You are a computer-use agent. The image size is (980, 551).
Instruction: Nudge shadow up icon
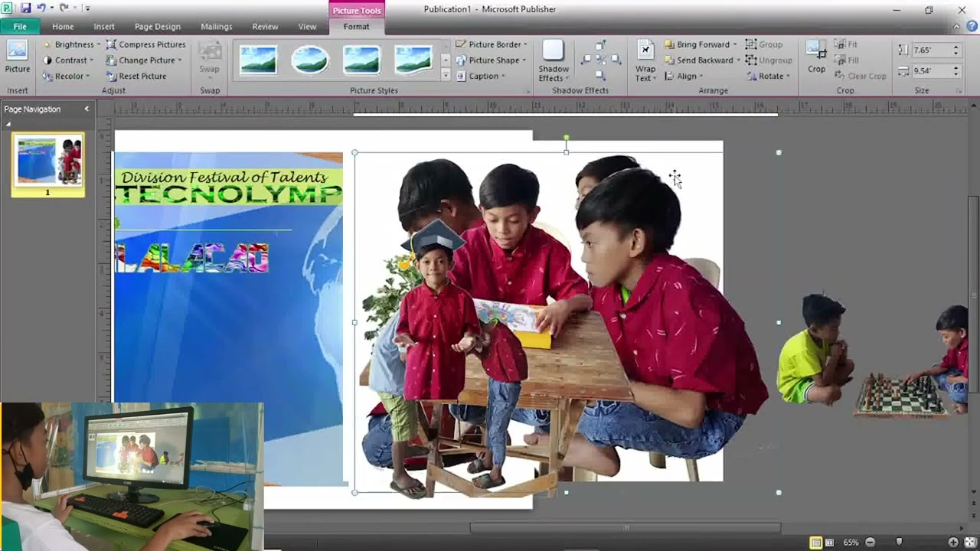click(x=600, y=45)
